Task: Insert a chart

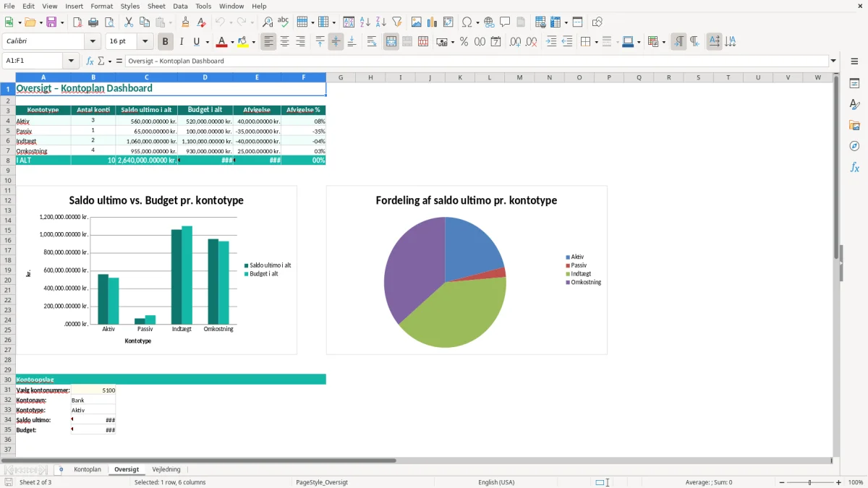Action: click(x=433, y=22)
